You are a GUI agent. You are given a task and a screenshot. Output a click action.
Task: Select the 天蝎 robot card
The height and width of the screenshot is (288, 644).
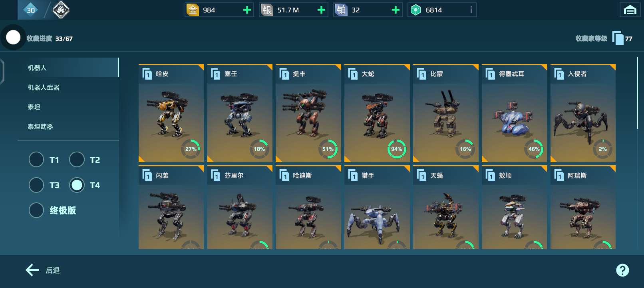tap(445, 207)
